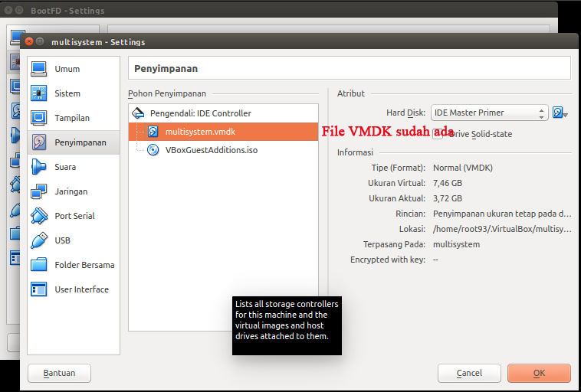Viewport: 581px width, 392px height.
Task: Click the Lokasi path /home/root93/.VirtualBox value
Action: pyautogui.click(x=502, y=229)
